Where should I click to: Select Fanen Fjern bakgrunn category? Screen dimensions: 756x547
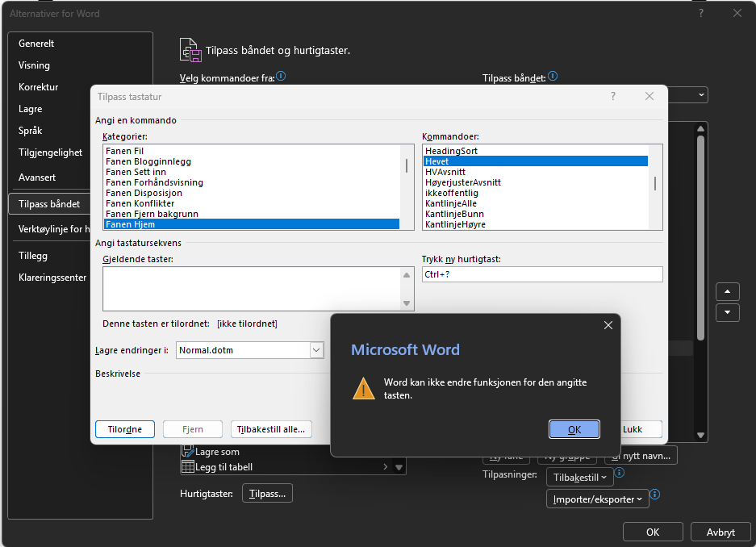tap(252, 214)
